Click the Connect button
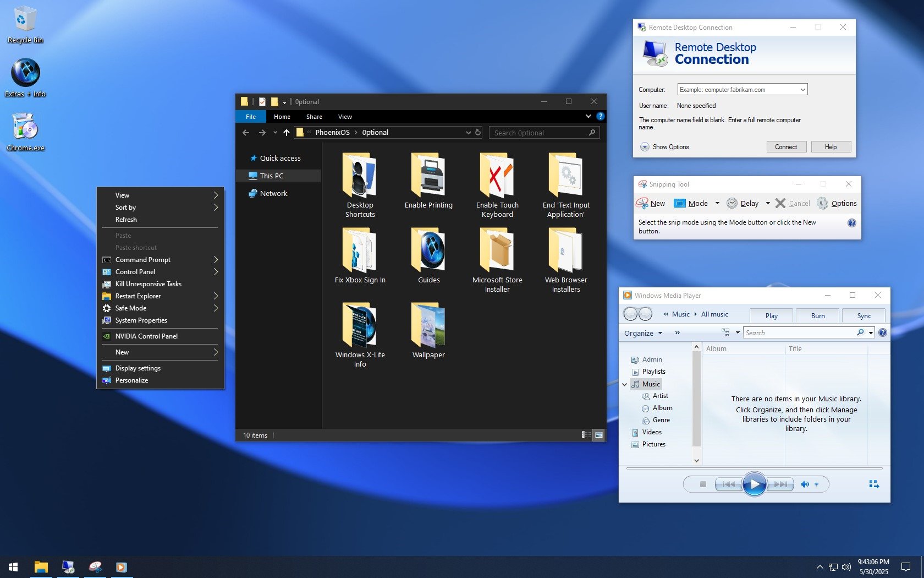924x578 pixels. click(785, 147)
